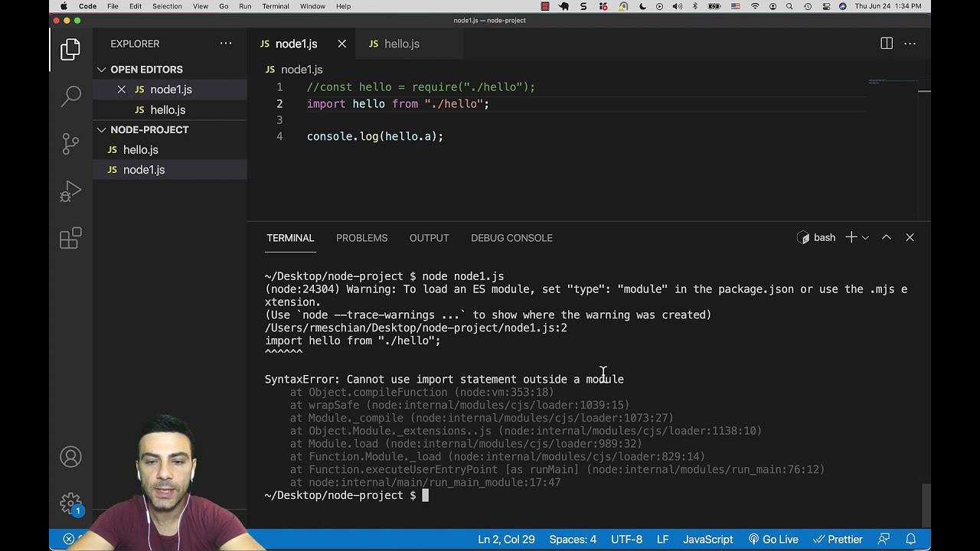This screenshot has height=551, width=980.
Task: Change the Spaces: 4 indentation setting
Action: [573, 539]
